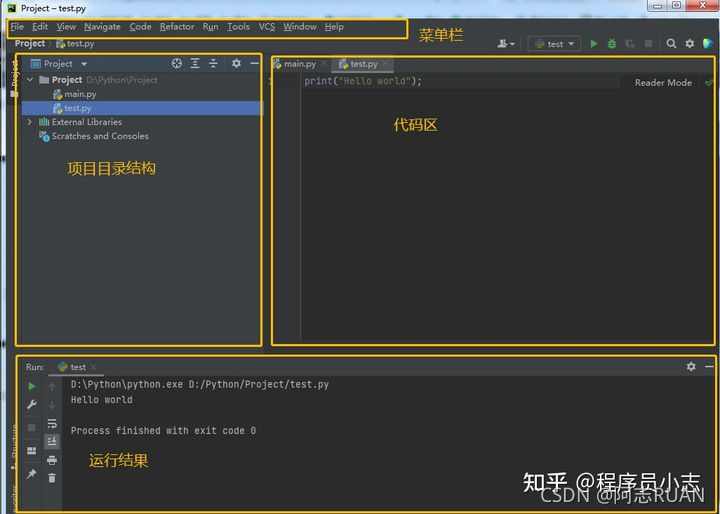Click the green checkmark inspection indicator in editor
Screen dimensions: 720x514
click(x=709, y=83)
